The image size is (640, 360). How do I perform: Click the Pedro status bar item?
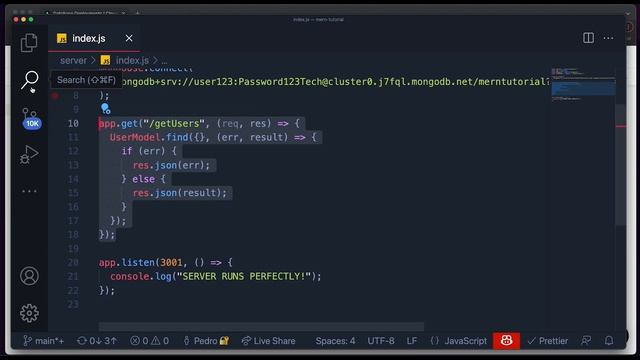pos(207,340)
